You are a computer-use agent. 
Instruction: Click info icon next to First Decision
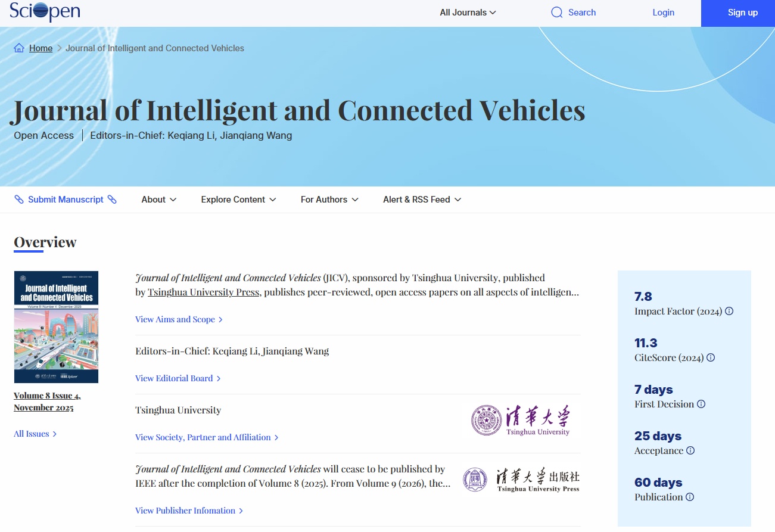pos(701,404)
